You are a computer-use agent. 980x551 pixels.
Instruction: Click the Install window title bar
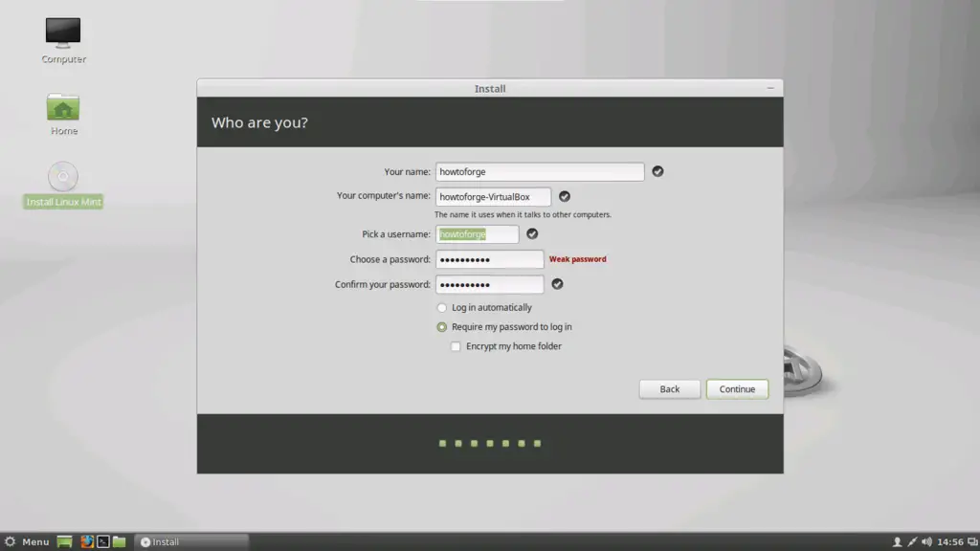click(489, 88)
